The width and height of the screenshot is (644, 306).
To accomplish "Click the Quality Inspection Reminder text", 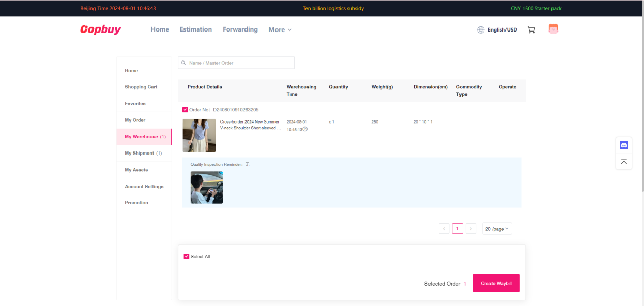I will tap(220, 164).
